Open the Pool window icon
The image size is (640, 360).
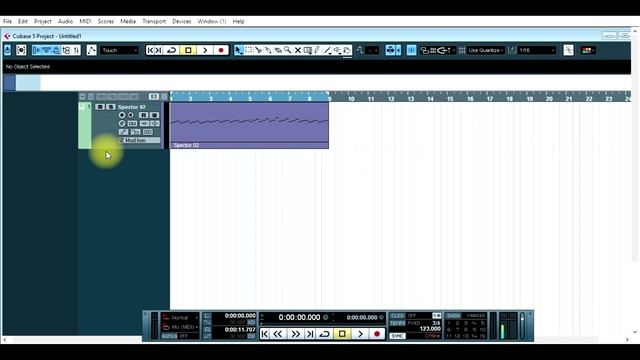click(x=66, y=50)
